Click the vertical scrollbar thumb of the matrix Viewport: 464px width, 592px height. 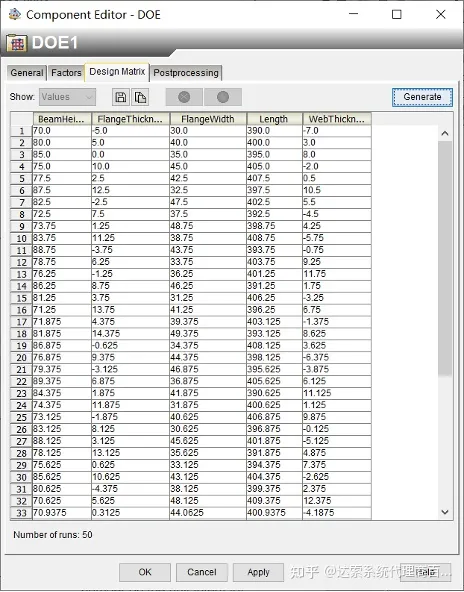click(445, 259)
